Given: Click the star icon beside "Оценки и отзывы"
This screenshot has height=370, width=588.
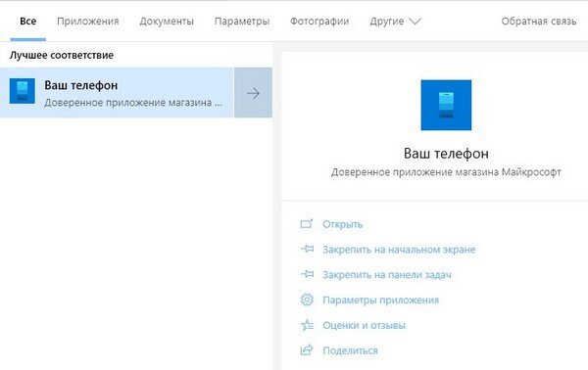Looking at the screenshot, I should click(x=307, y=325).
